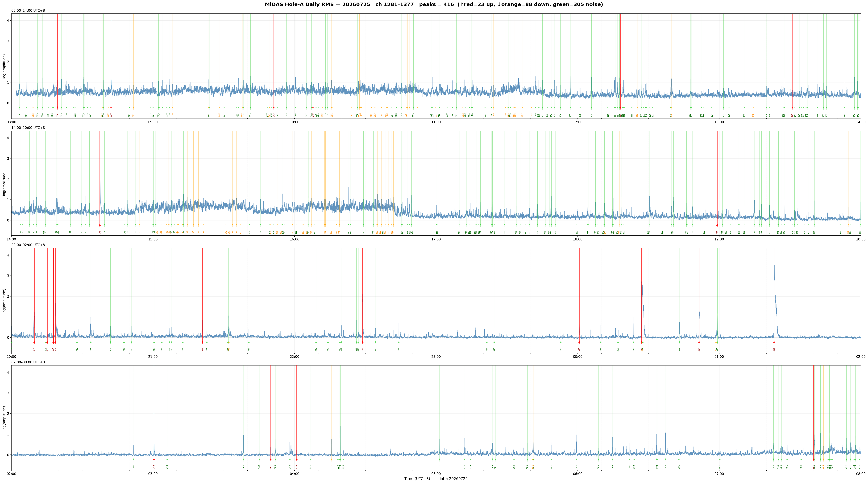This screenshot has height=483, width=868.
Task: Click red peak marker labeled 332
Action: 203,342
